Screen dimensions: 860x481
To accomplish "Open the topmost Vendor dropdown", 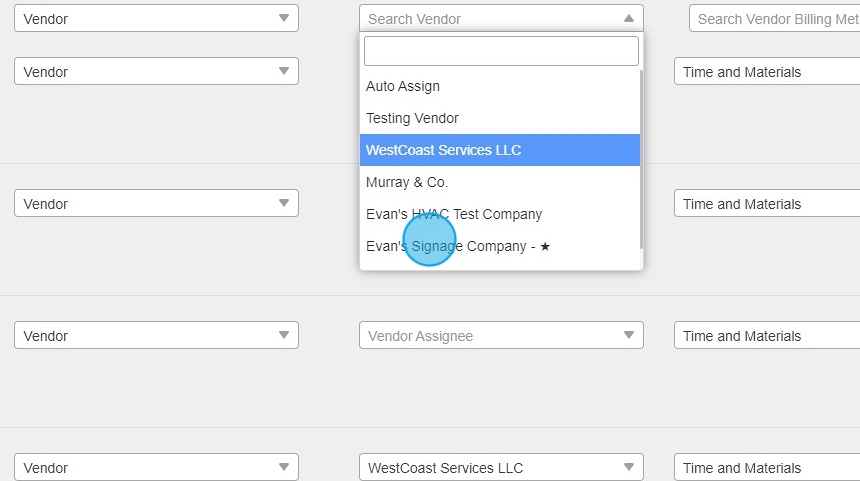I will [156, 18].
